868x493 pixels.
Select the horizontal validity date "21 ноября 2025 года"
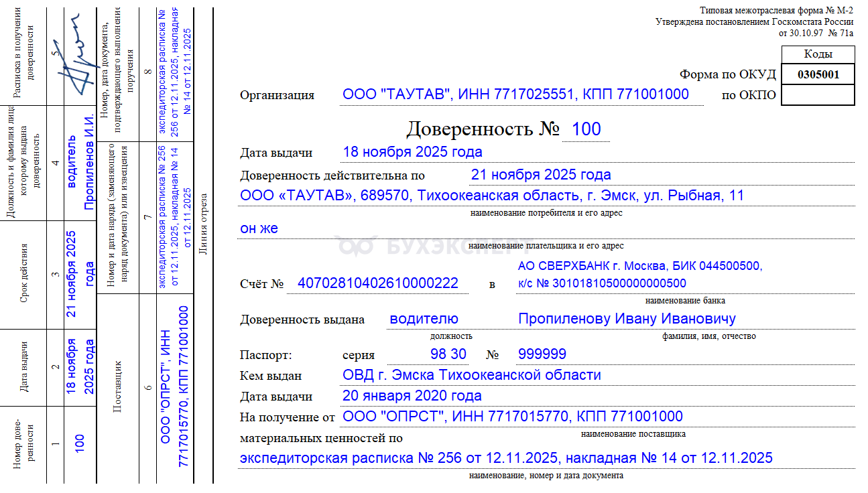[x=541, y=175]
